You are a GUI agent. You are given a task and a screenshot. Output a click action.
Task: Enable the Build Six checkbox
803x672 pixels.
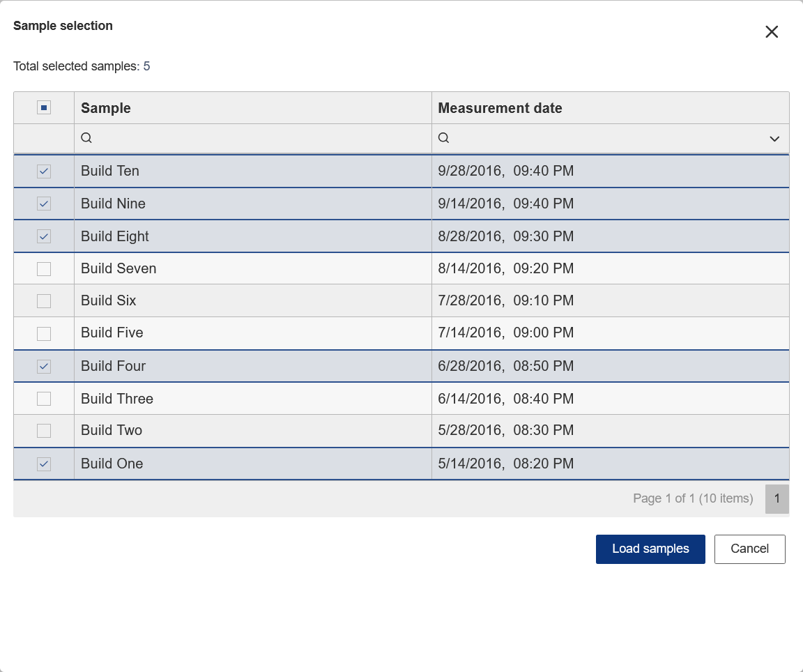pyautogui.click(x=44, y=300)
